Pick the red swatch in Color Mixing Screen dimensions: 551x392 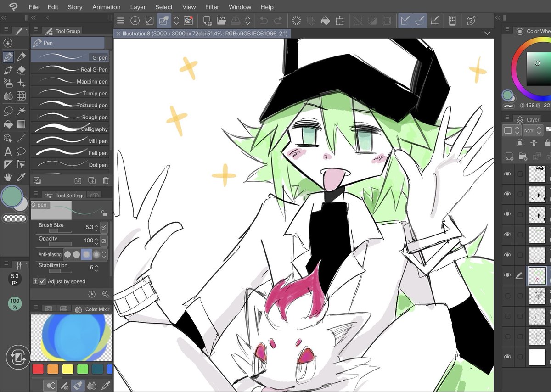pos(38,369)
